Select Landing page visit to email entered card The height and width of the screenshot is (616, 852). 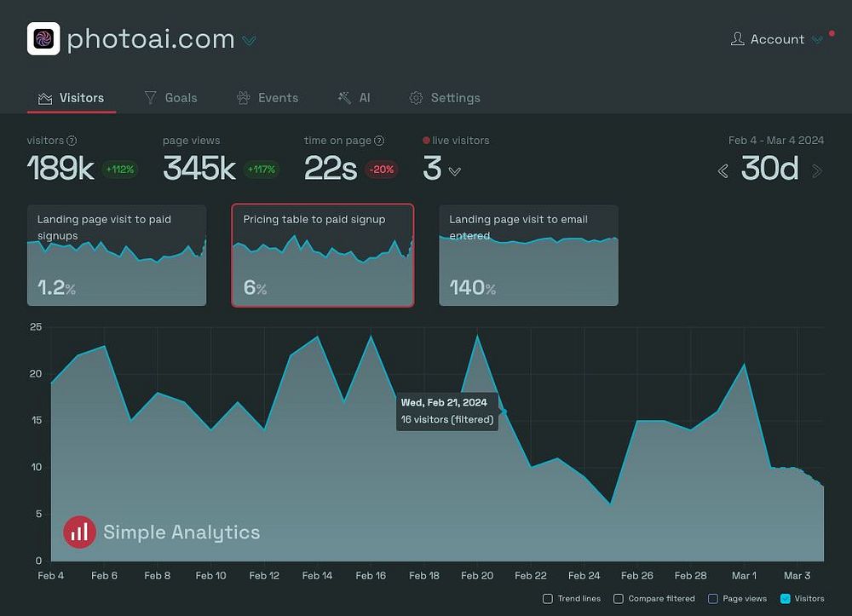click(529, 256)
